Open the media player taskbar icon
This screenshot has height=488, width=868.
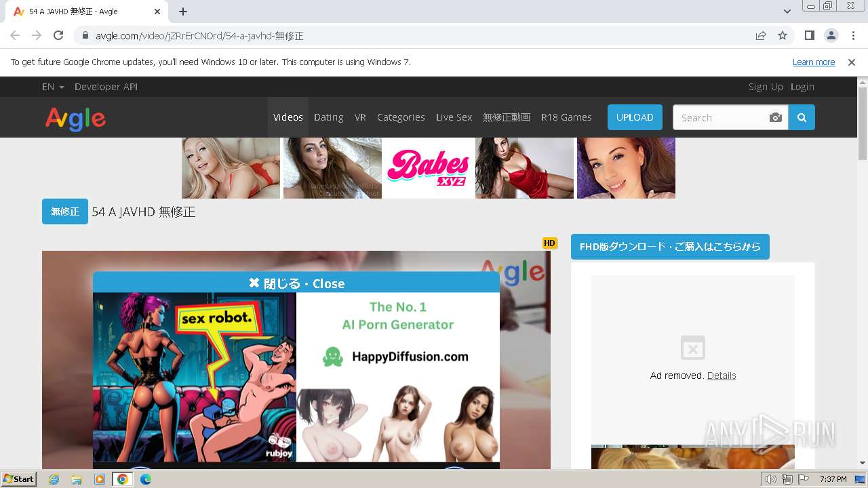coord(100,479)
